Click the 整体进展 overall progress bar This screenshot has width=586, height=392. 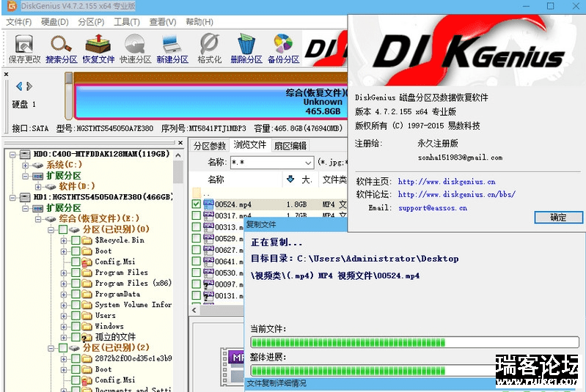pyautogui.click(x=373, y=370)
